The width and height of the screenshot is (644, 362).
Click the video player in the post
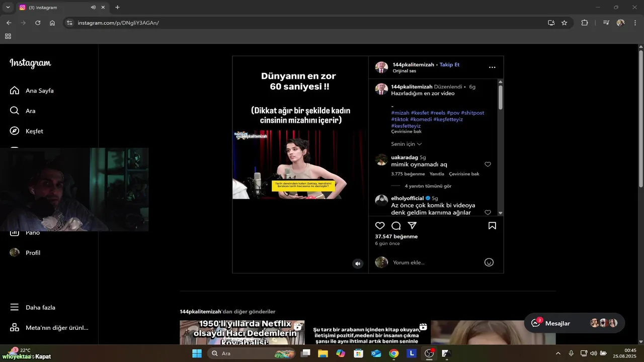tap(300, 164)
